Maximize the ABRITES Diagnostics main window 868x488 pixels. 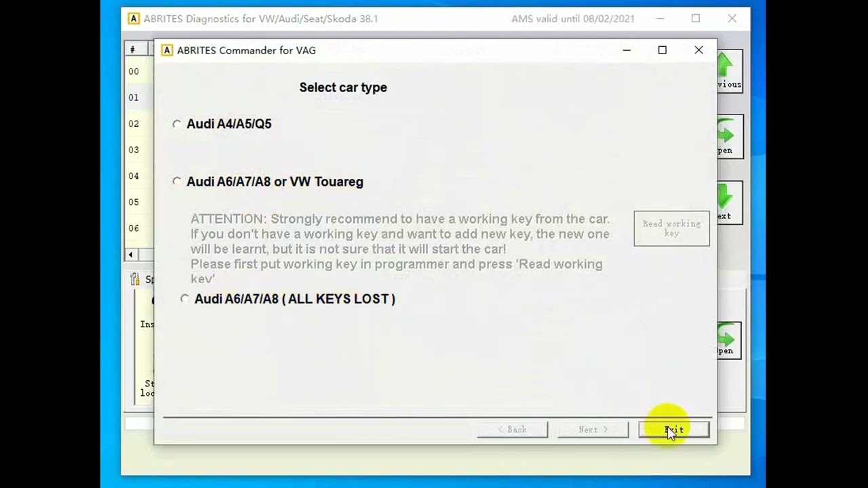click(x=696, y=19)
